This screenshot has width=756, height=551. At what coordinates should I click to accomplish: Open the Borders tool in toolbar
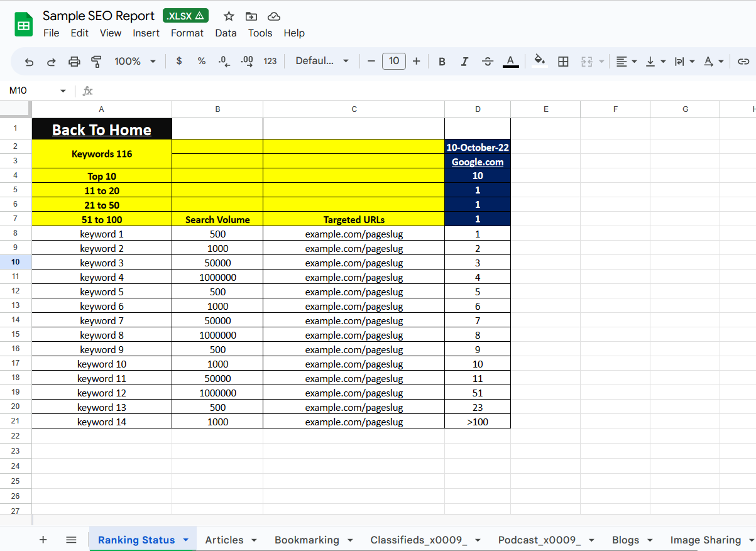563,61
